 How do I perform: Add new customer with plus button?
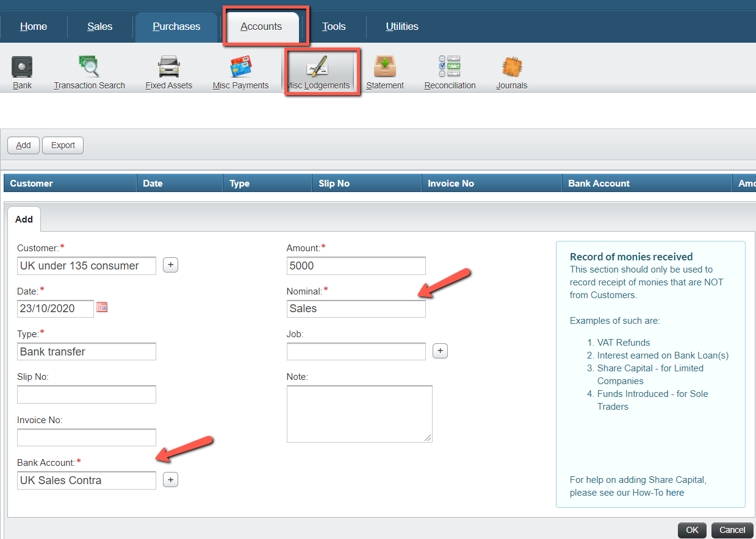pos(171,265)
